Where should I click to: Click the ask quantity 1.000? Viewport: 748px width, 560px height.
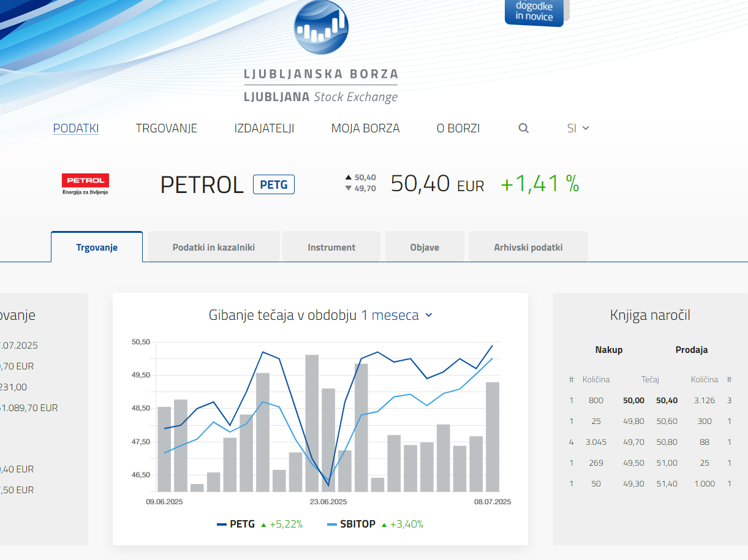click(705, 483)
